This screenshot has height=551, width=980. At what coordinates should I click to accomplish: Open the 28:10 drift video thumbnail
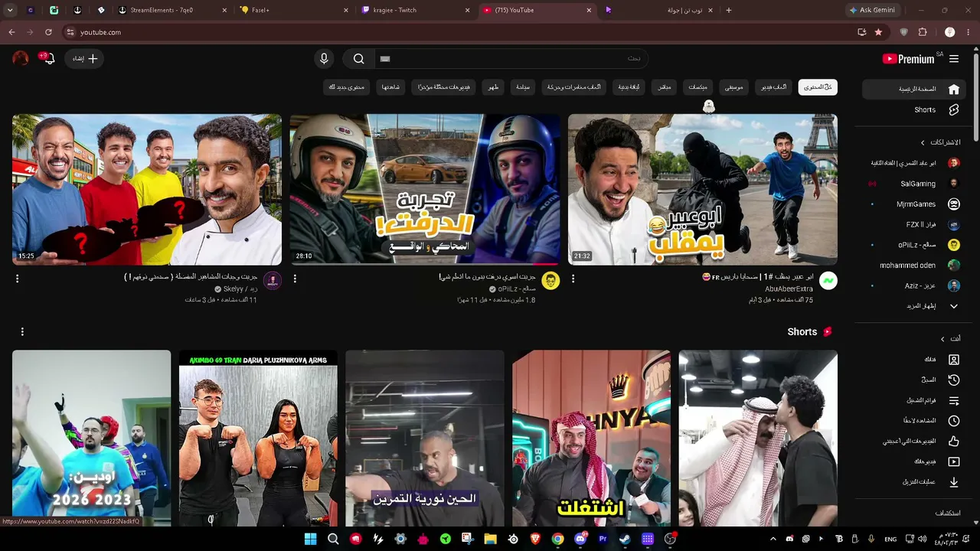click(x=425, y=190)
